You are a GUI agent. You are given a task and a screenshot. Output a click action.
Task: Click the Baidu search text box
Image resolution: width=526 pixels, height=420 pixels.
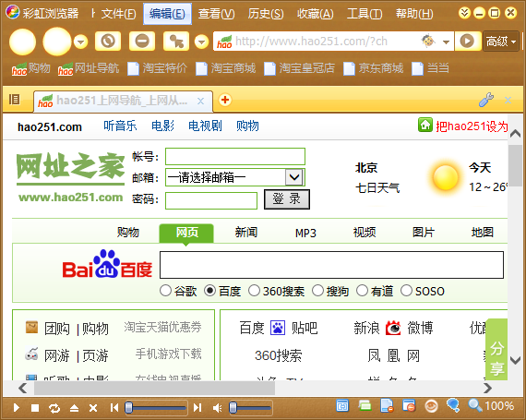click(331, 265)
